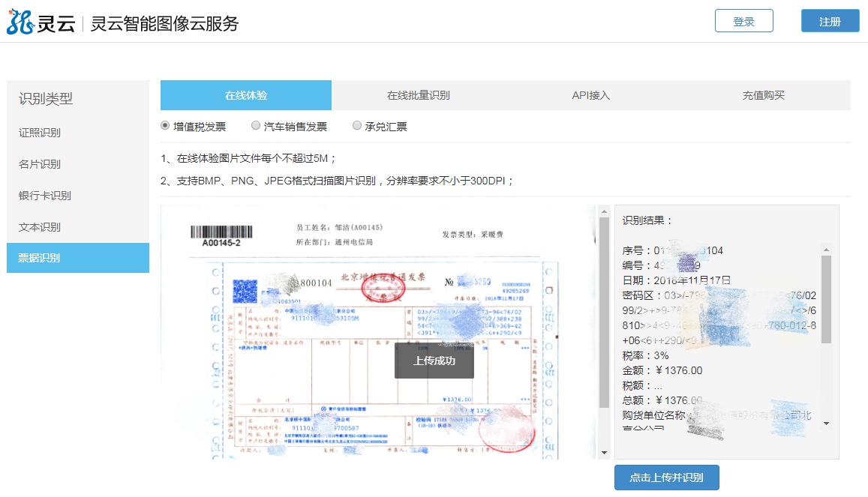Screen dimensions: 868x497
Task: Go to the API接入 tab
Action: pos(591,95)
